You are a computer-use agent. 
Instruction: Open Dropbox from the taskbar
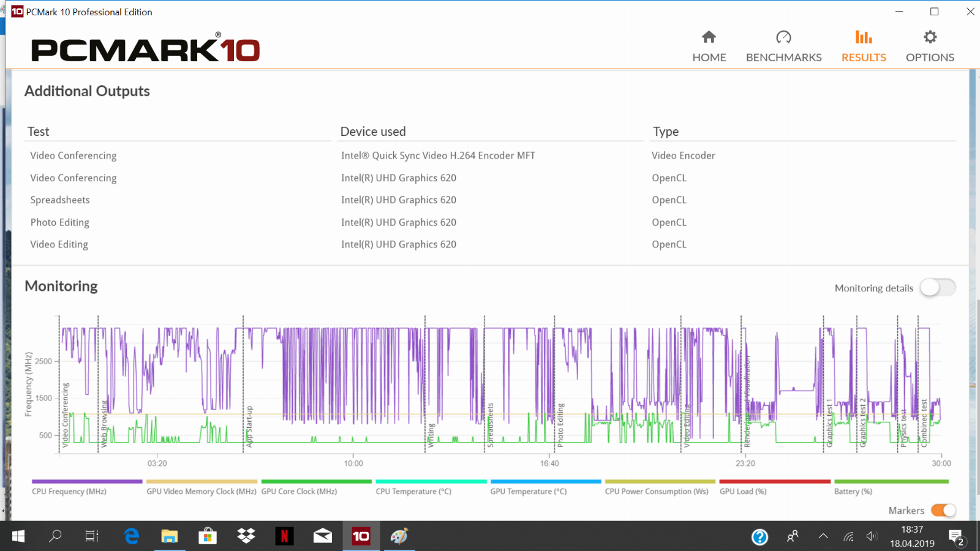246,536
